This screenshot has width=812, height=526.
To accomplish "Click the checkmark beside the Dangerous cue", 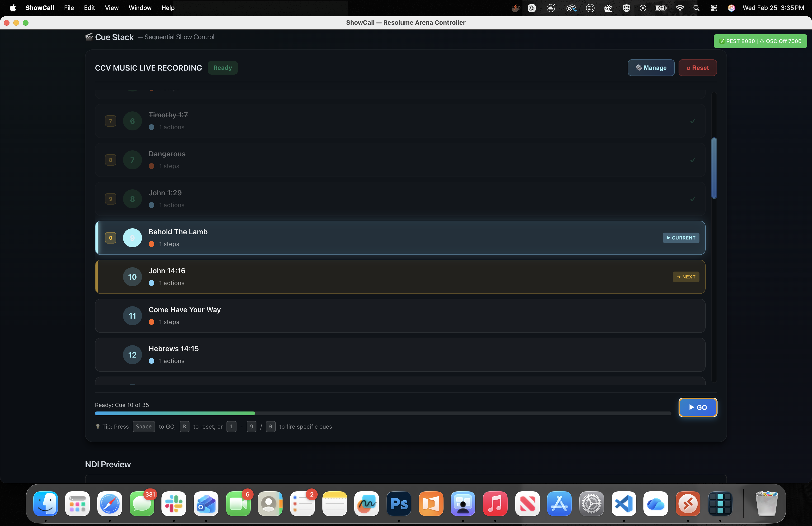I will click(693, 160).
